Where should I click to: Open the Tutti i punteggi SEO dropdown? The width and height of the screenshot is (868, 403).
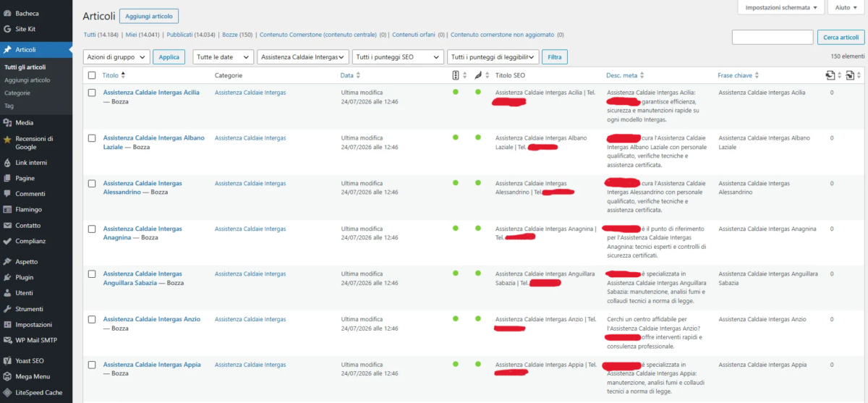point(398,56)
